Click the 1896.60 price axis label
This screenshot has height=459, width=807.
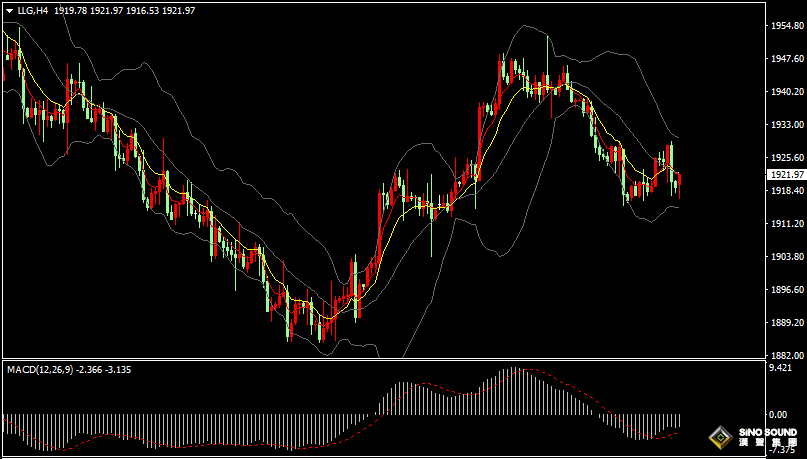(x=785, y=290)
